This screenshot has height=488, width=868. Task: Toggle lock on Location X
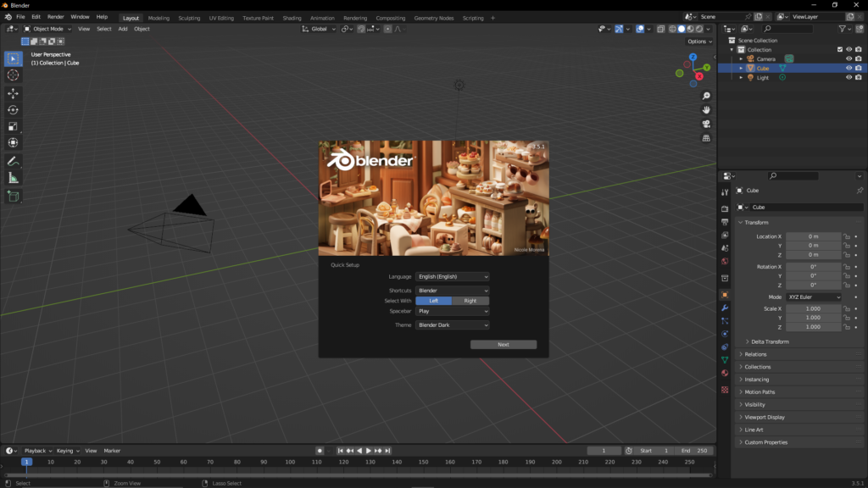[x=847, y=237]
